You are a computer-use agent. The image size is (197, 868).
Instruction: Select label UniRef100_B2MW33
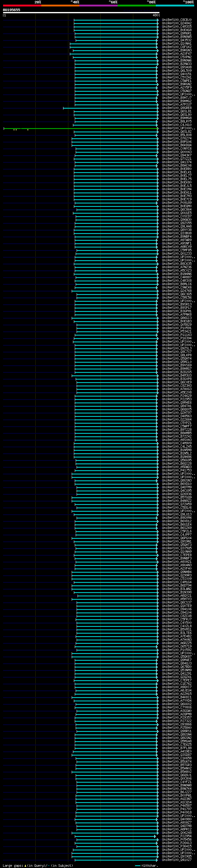(176, 64)
